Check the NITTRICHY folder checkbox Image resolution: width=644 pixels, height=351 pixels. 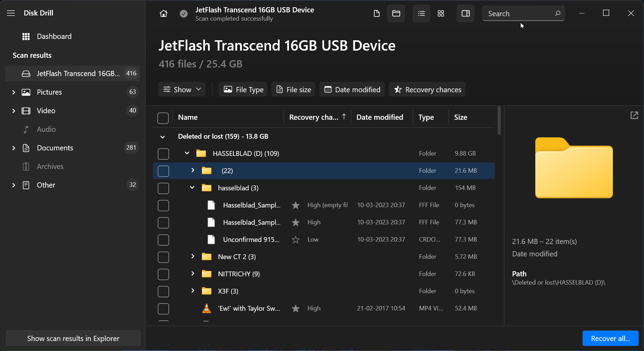[163, 274]
